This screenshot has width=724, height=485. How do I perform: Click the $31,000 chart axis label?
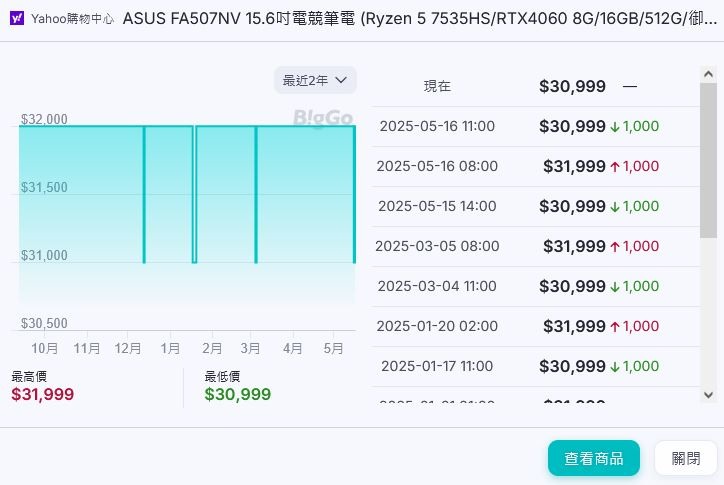44,255
